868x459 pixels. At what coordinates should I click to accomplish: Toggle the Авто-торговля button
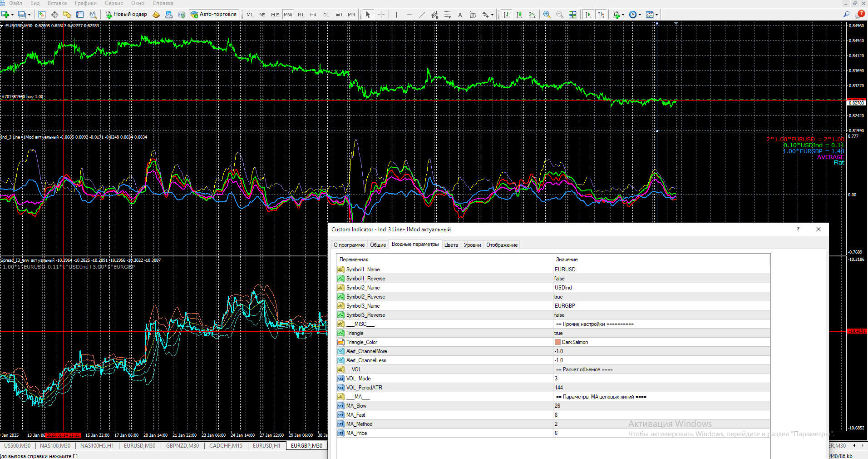click(x=214, y=15)
